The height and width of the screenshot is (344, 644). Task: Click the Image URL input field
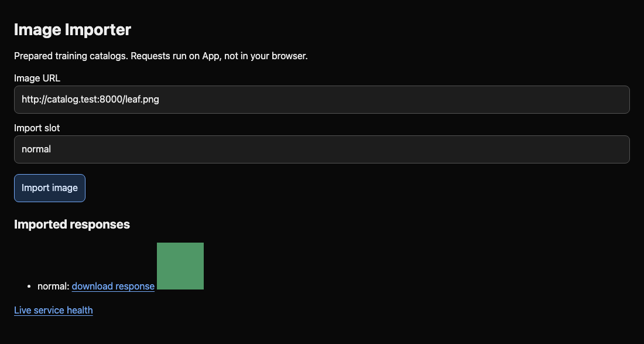pos(321,100)
